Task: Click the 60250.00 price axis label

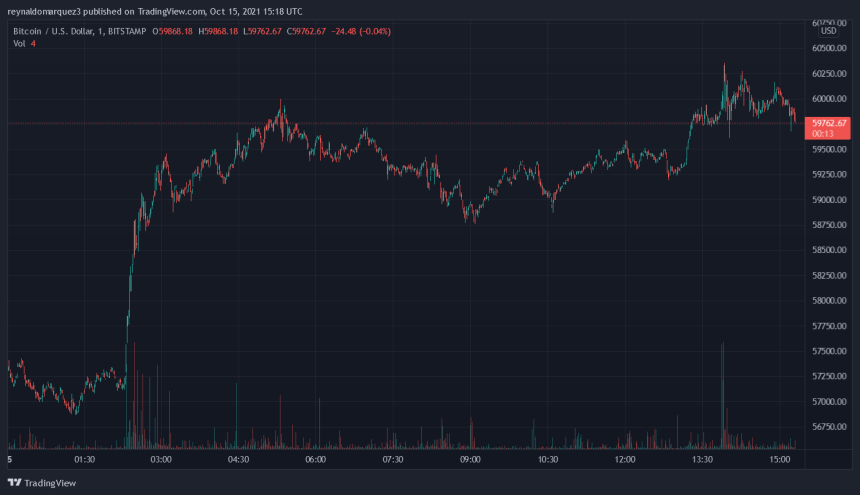Action: tap(829, 73)
